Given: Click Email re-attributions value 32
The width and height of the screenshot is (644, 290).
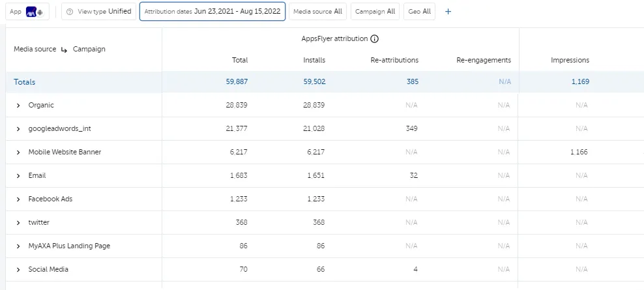Looking at the screenshot, I should point(414,175).
